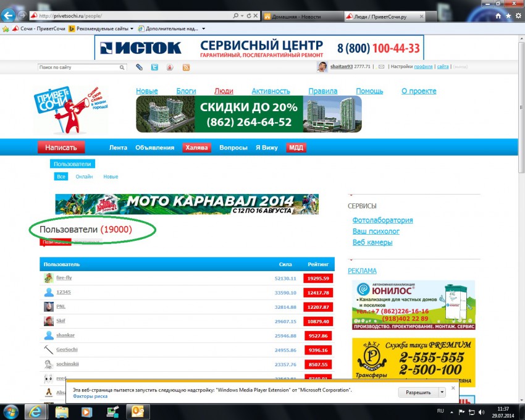Select the Онлайн users filter

pyautogui.click(x=84, y=177)
